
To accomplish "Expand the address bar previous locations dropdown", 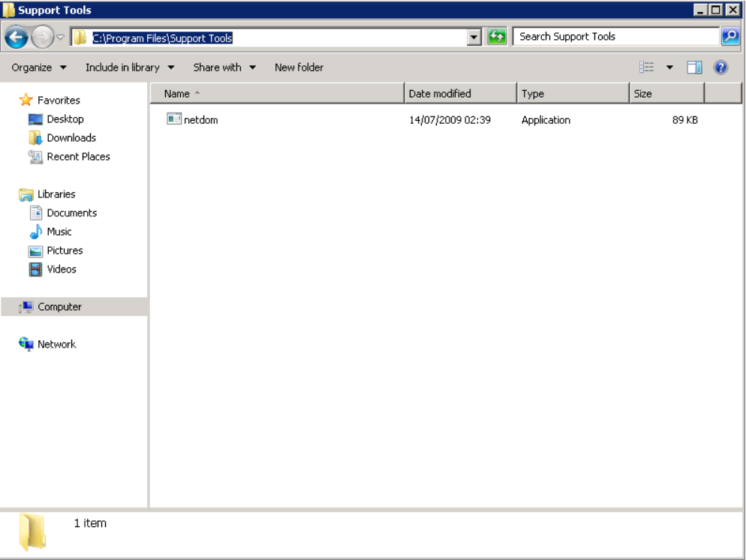I will click(x=474, y=37).
